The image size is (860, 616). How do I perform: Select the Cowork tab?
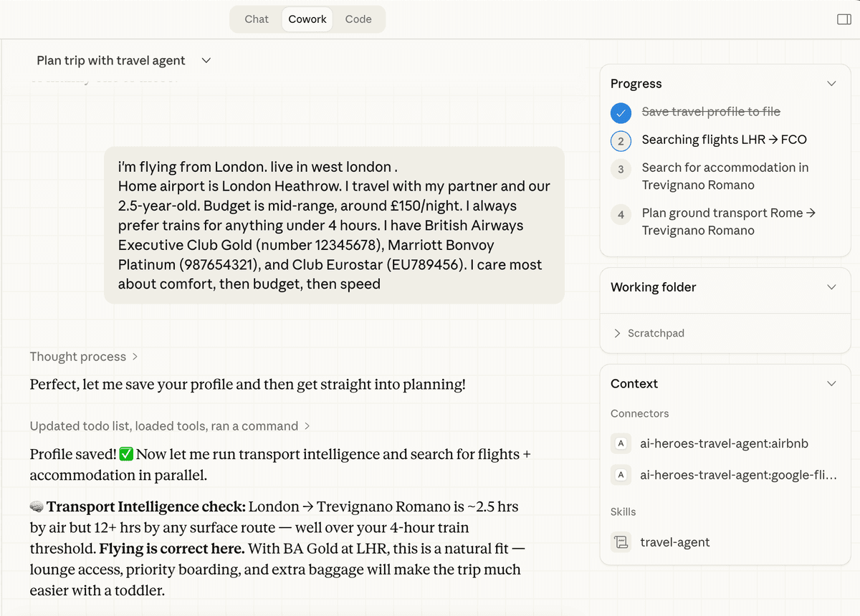click(x=307, y=19)
